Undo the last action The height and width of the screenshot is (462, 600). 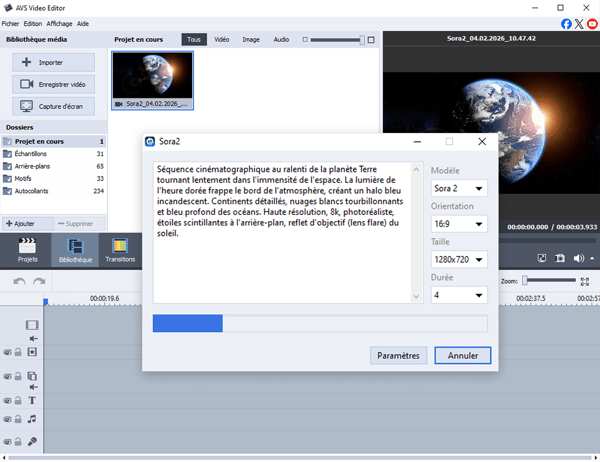coord(19,282)
